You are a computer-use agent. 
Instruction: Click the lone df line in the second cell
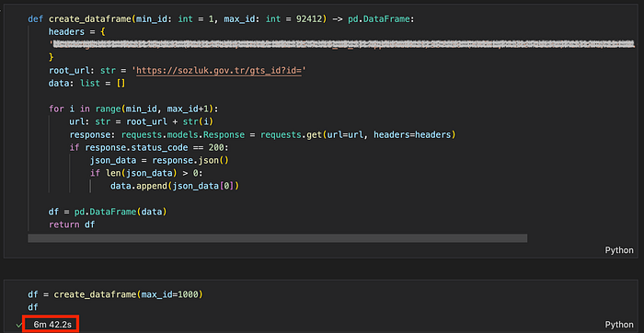click(33, 307)
